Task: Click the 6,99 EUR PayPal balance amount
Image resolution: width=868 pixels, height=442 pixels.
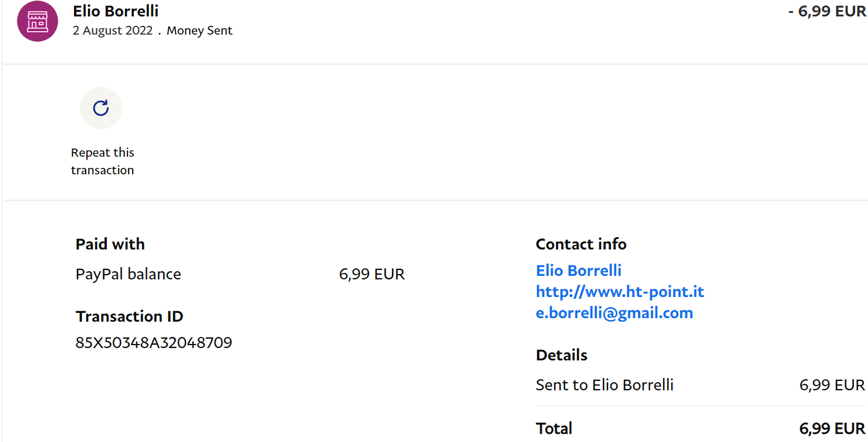Action: (x=371, y=274)
